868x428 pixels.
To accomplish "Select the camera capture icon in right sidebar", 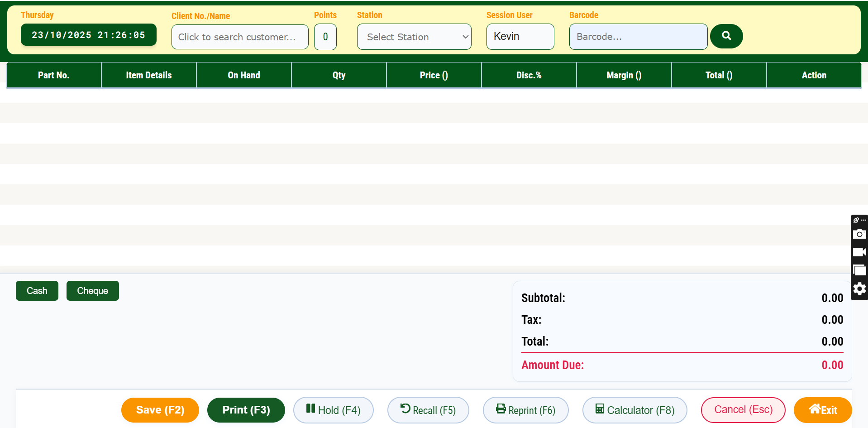I will [859, 234].
